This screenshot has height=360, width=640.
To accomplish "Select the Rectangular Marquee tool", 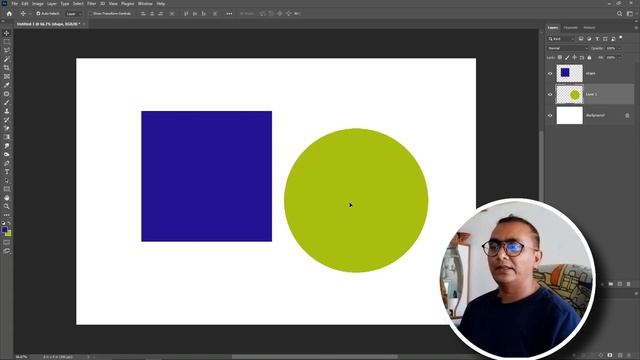I will [x=7, y=42].
